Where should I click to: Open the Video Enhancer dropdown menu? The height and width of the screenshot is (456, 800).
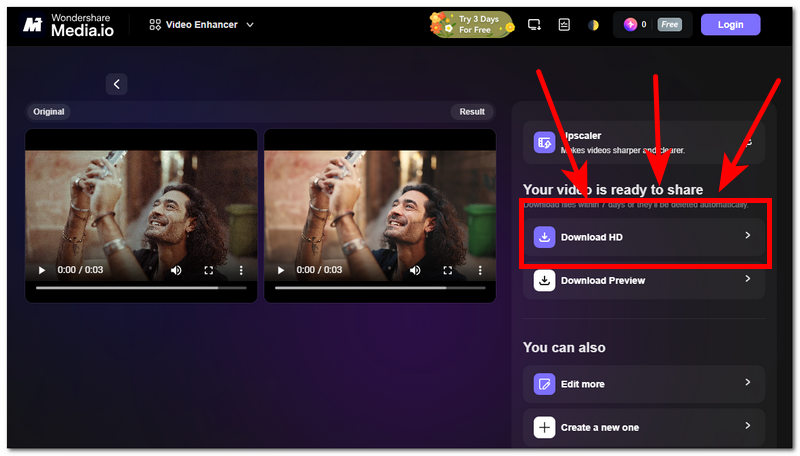(202, 24)
